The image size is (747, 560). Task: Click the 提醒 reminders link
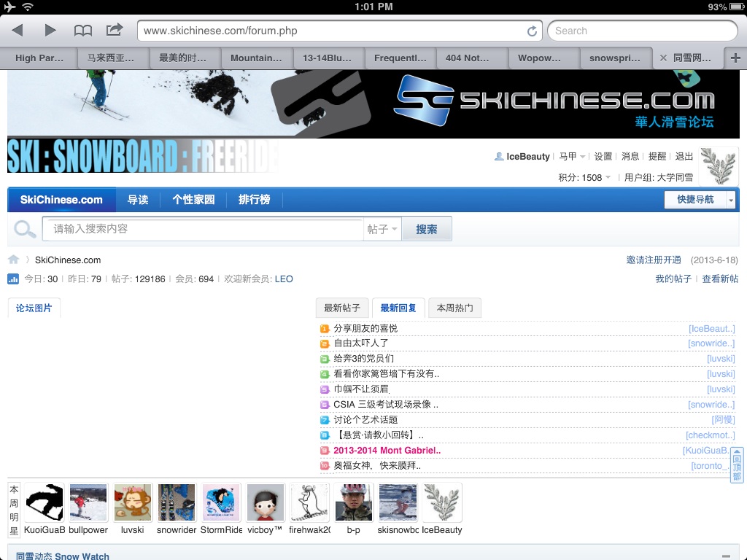(x=657, y=156)
